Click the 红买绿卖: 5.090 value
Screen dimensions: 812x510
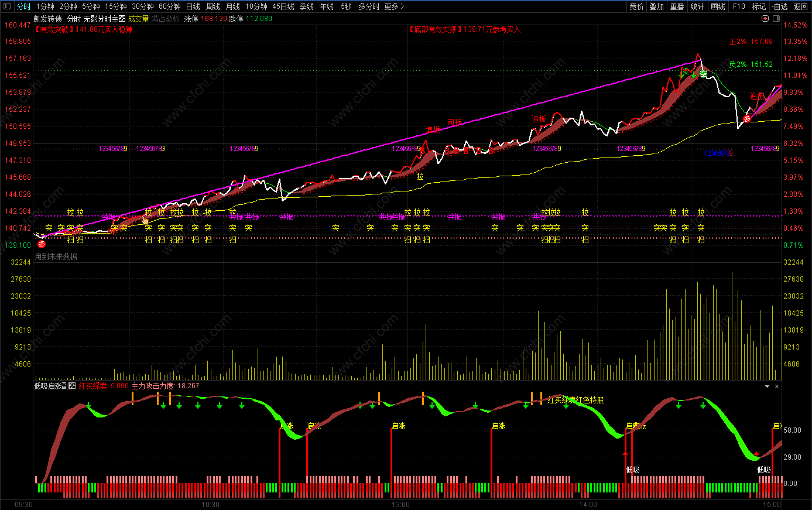point(104,386)
